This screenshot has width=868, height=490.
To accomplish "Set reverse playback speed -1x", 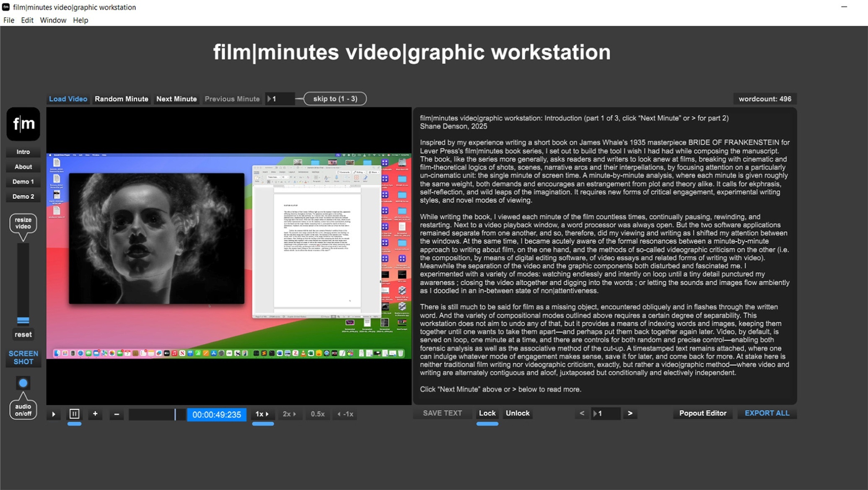I will pos(345,414).
